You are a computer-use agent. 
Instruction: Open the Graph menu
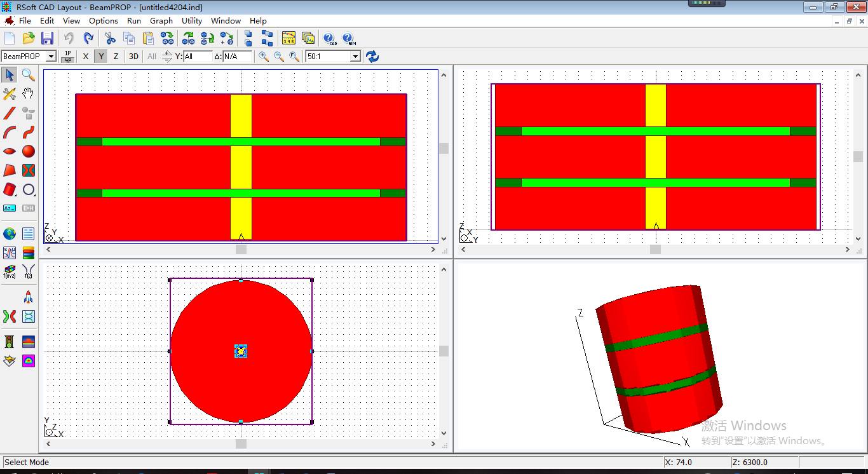click(161, 21)
